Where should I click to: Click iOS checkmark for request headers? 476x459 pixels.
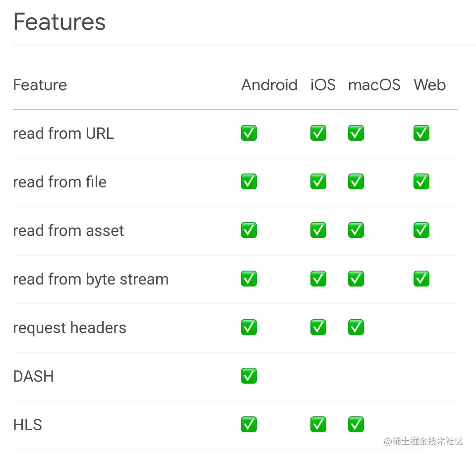[x=318, y=327]
